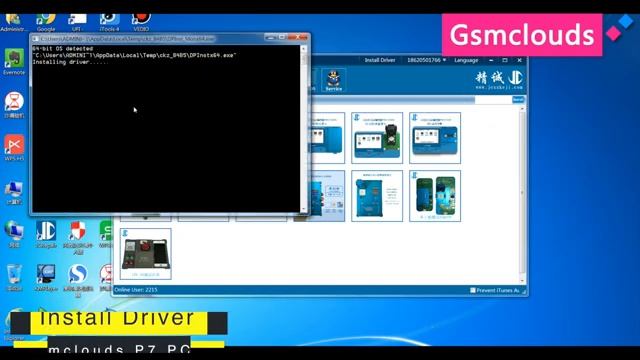Select the top-right blue programmer thumbnail
Viewport: 640px width, 360px height.
pyautogui.click(x=435, y=138)
